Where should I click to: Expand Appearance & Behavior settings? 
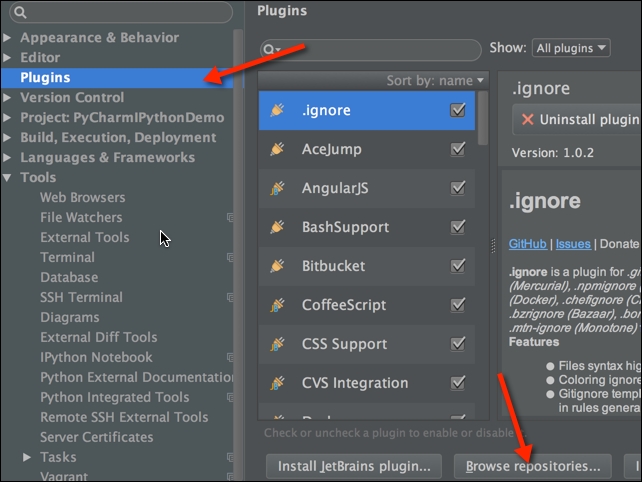tap(7, 38)
